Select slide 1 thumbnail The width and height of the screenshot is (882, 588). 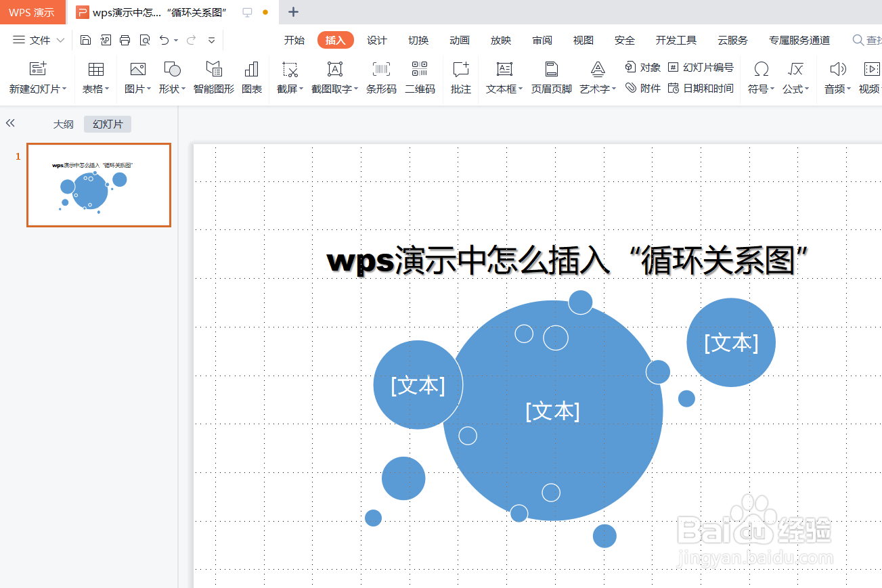[x=99, y=185]
